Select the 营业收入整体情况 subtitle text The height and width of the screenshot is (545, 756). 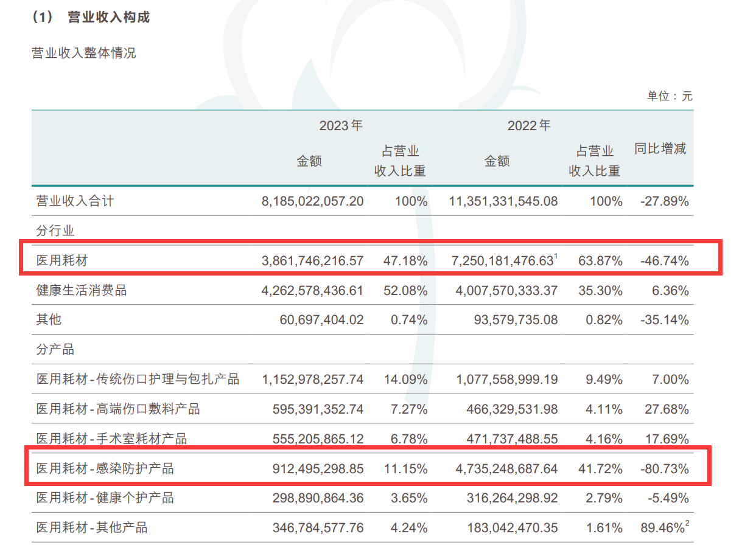(x=83, y=54)
